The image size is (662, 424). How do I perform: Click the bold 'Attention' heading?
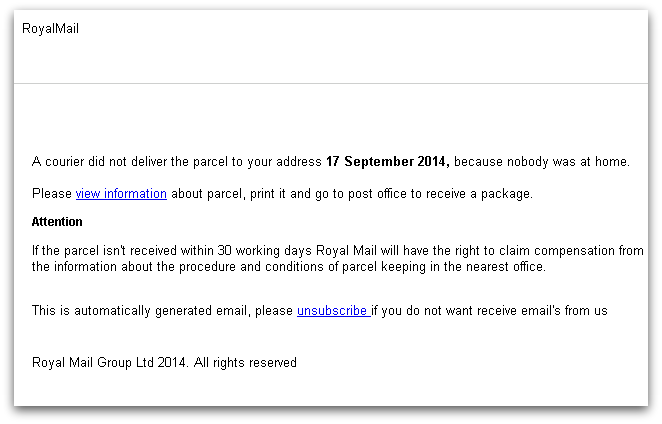(57, 222)
